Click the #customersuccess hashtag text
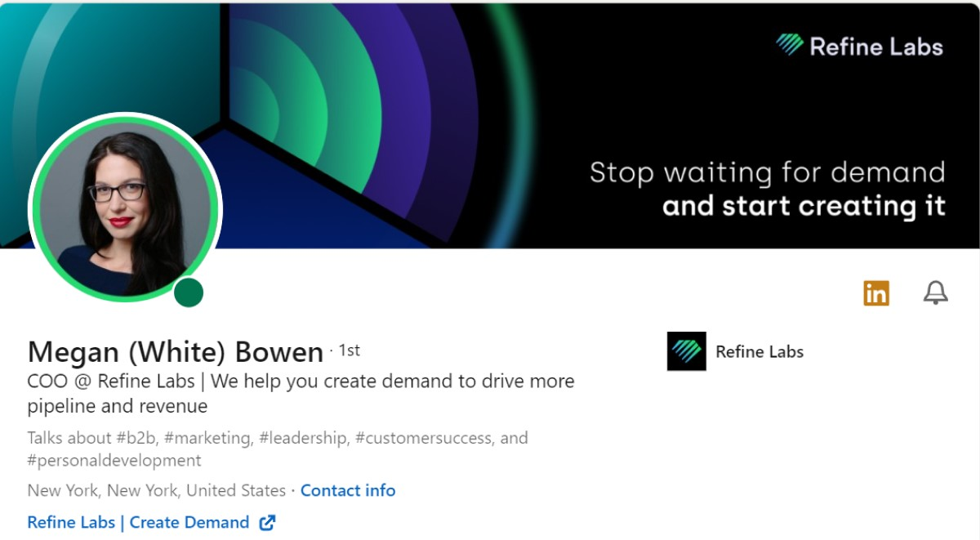The height and width of the screenshot is (540, 980). pyautogui.click(x=425, y=438)
